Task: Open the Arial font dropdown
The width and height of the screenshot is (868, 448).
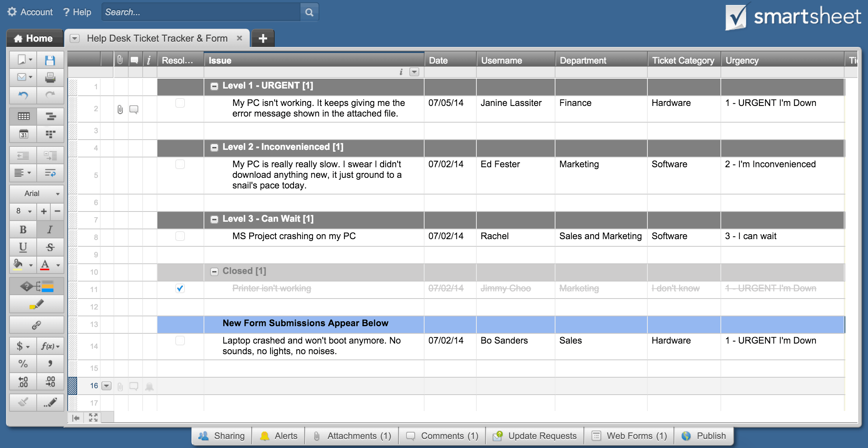Action: coord(36,193)
